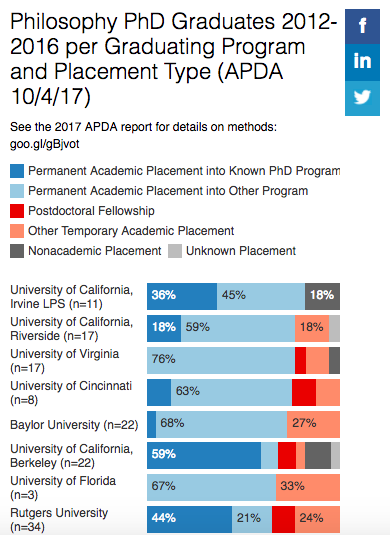Select the 18% nonacademic segment for Irvine LPS
390x535 pixels.
[322, 297]
